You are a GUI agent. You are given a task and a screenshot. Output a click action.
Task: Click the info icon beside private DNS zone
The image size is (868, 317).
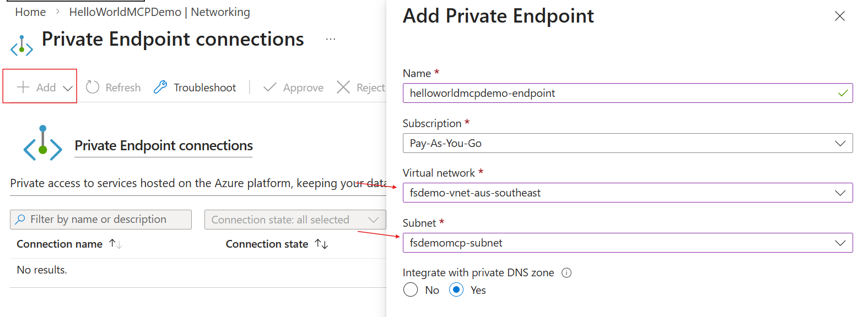(x=567, y=272)
